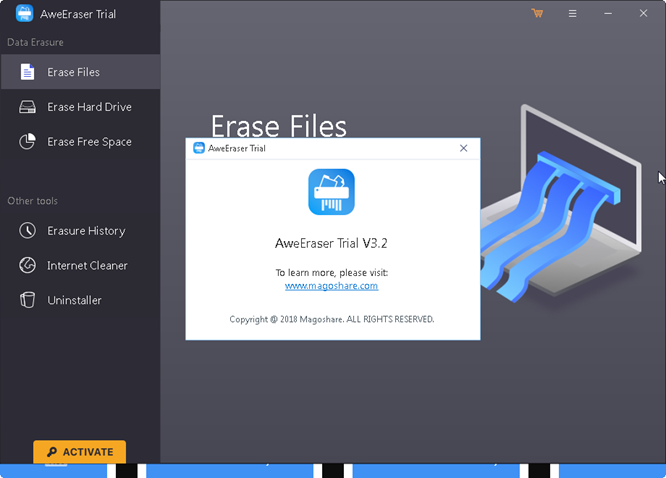This screenshot has width=666, height=478.
Task: Minimize the AweEraser main window
Action: pos(608,14)
